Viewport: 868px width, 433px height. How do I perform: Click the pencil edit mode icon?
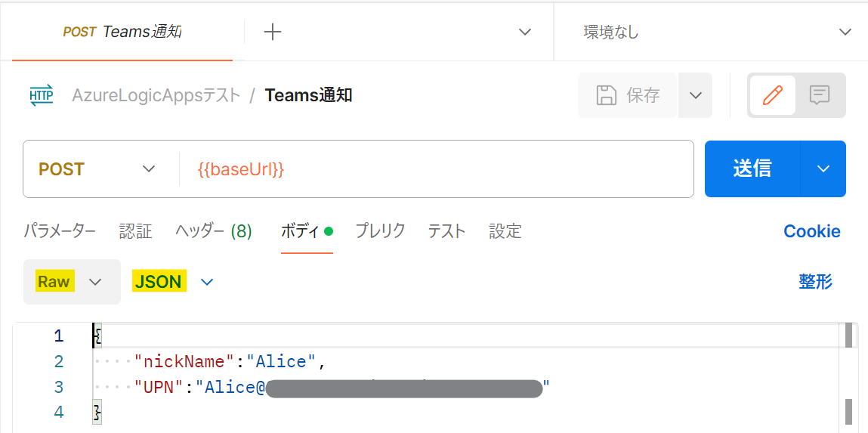pyautogui.click(x=772, y=95)
